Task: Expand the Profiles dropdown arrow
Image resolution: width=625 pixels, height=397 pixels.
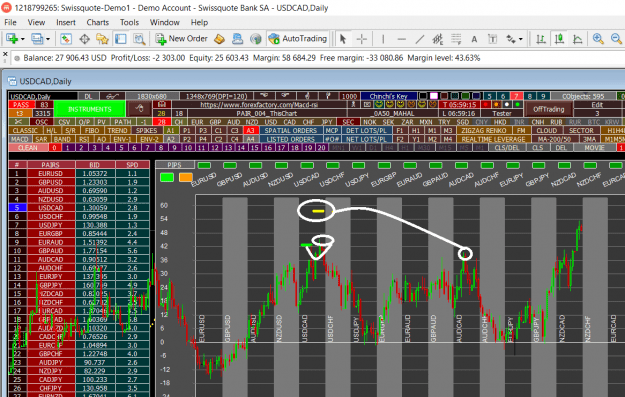Action: (48, 39)
